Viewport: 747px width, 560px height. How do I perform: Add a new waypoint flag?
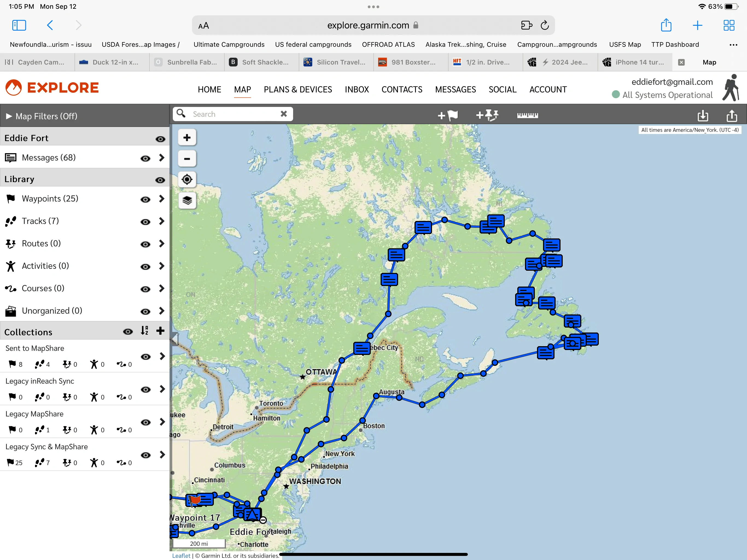coord(448,115)
